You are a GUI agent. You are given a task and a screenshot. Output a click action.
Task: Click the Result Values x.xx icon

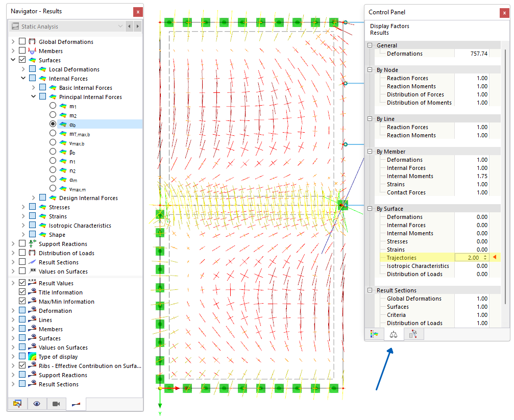coord(32,282)
